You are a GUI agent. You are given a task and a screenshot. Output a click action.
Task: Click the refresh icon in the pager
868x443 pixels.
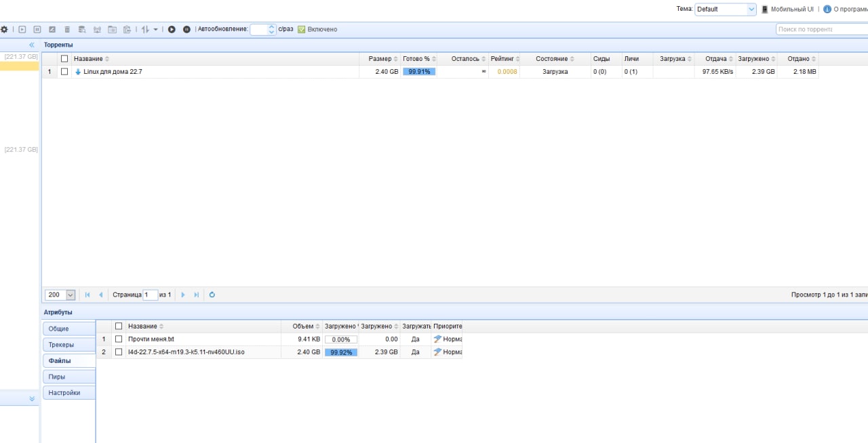(212, 295)
